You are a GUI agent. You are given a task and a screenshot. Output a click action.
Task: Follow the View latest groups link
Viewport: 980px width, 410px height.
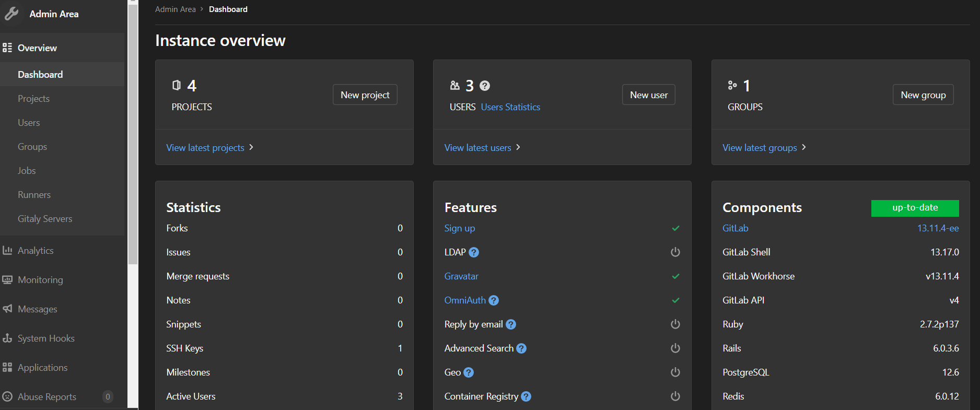[760, 148]
